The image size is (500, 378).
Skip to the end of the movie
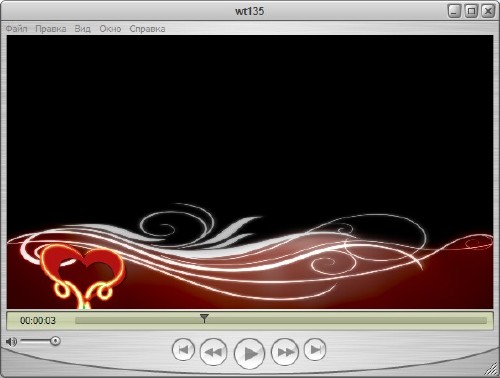tap(315, 350)
